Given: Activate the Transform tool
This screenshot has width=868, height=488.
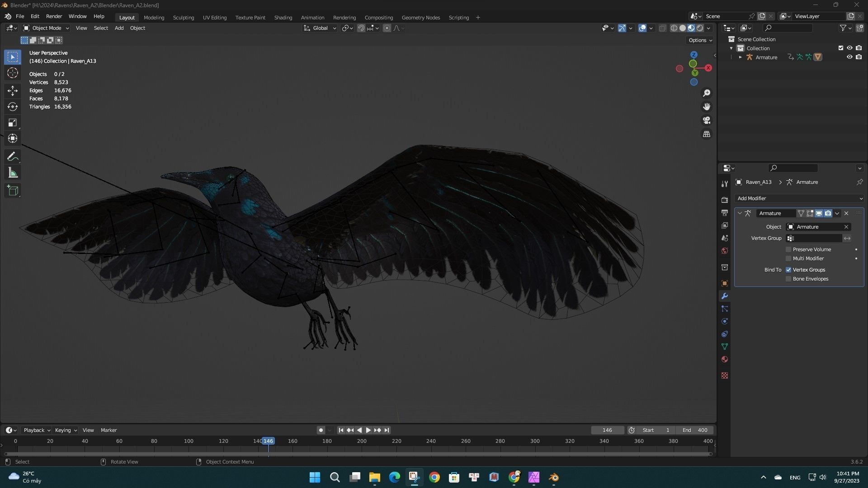Looking at the screenshot, I should click(x=13, y=138).
